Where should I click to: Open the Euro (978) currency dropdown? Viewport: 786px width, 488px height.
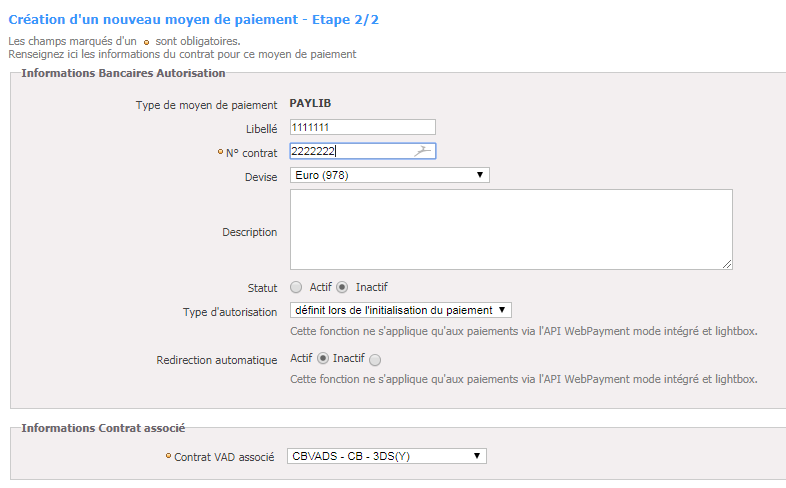coord(389,175)
